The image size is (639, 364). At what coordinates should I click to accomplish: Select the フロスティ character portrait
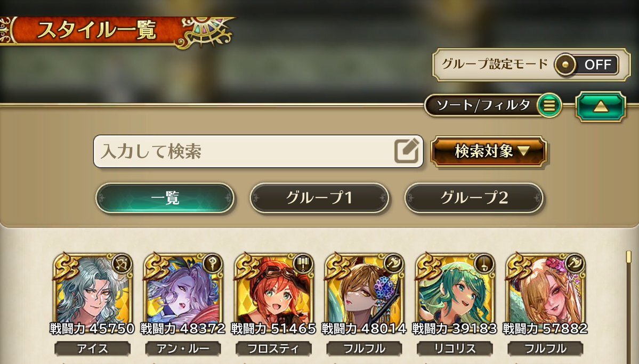coord(273,290)
